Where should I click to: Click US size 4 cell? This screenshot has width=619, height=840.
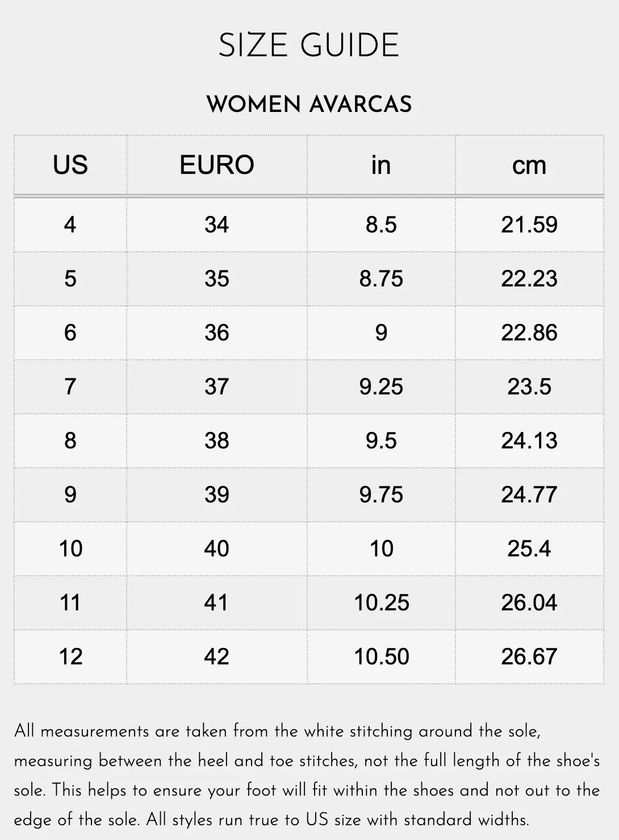tap(70, 225)
